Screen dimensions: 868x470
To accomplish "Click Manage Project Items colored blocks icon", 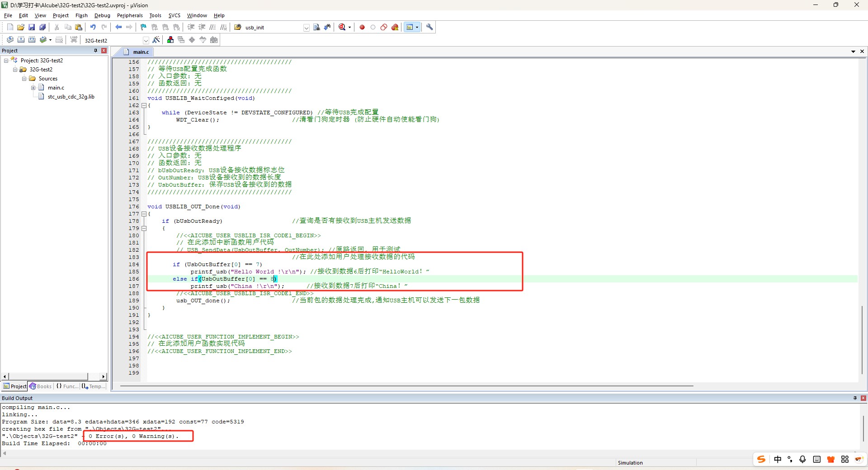I will point(170,40).
